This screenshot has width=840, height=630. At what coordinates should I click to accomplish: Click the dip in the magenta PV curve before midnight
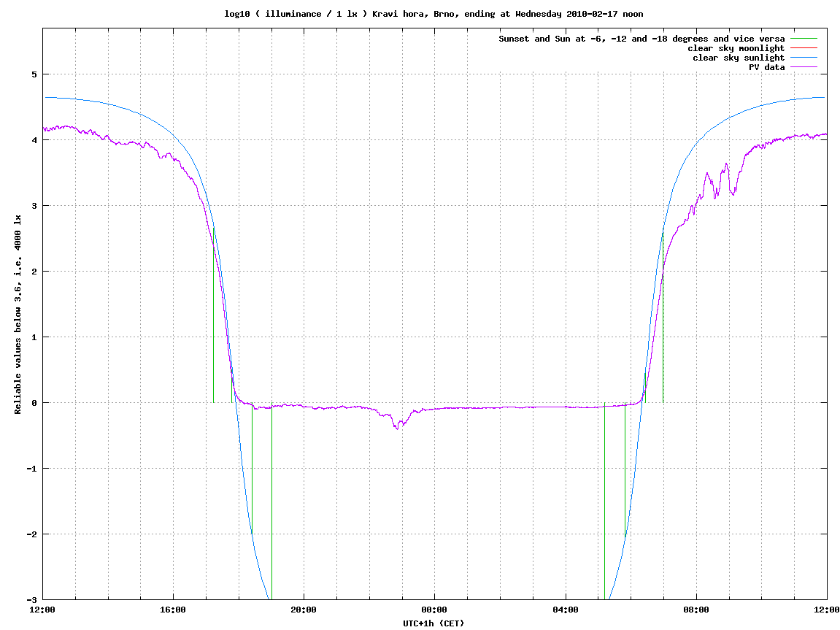(x=397, y=428)
